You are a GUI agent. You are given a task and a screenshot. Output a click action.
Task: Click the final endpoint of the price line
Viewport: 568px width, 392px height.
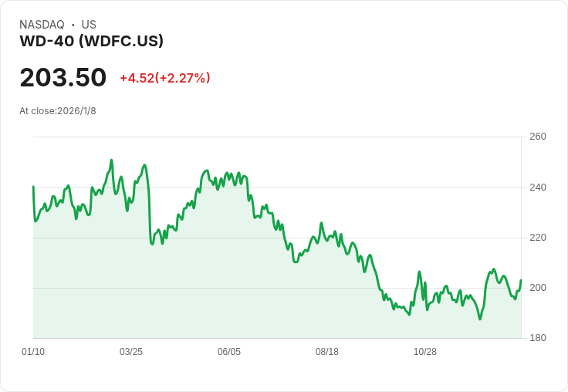click(x=521, y=280)
